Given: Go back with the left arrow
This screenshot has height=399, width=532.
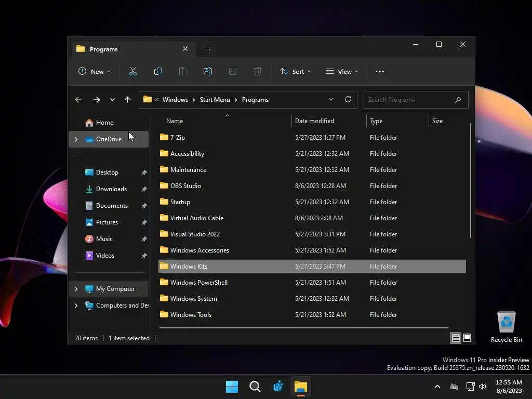Looking at the screenshot, I should [x=78, y=100].
